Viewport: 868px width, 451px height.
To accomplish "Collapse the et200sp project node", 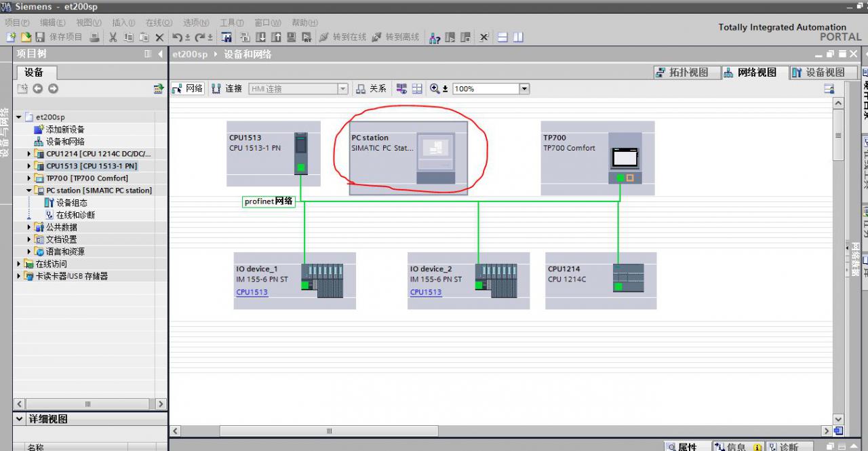I will click(19, 117).
